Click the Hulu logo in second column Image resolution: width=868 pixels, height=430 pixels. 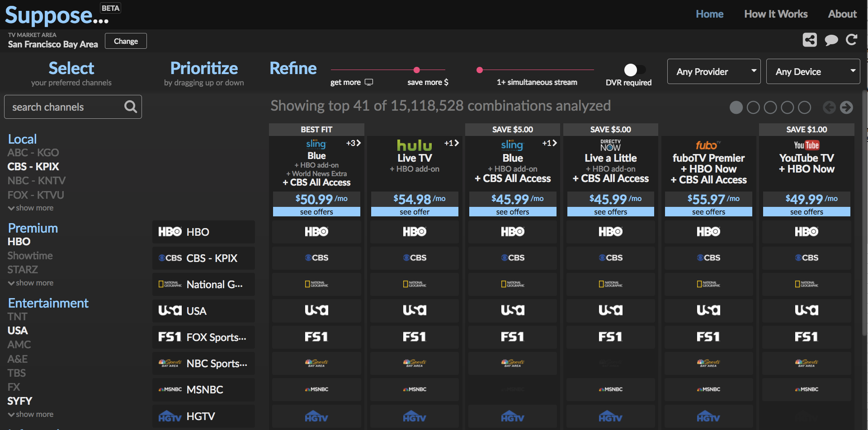414,145
